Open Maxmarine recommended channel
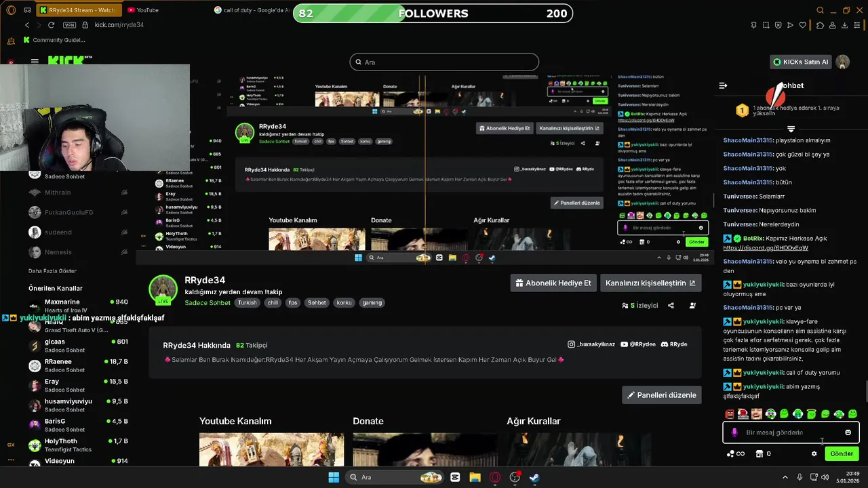 tap(78, 306)
